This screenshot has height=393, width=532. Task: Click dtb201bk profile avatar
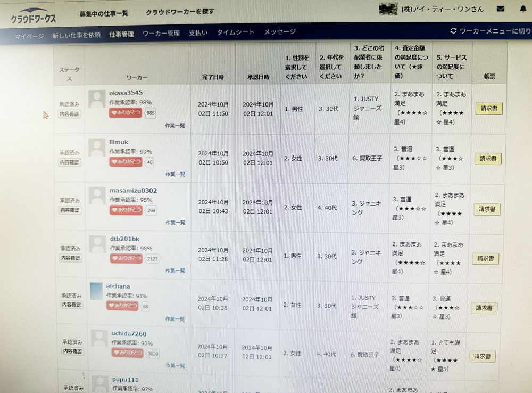[x=98, y=244]
